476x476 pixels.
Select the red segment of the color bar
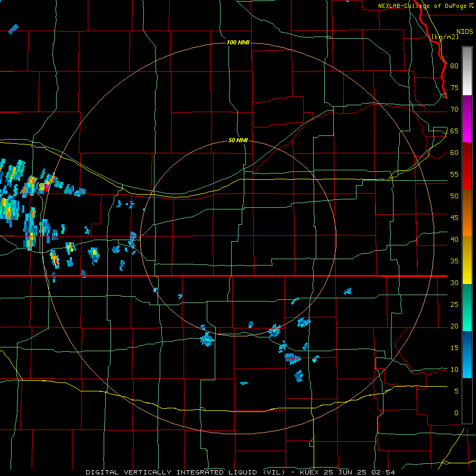tap(467, 166)
